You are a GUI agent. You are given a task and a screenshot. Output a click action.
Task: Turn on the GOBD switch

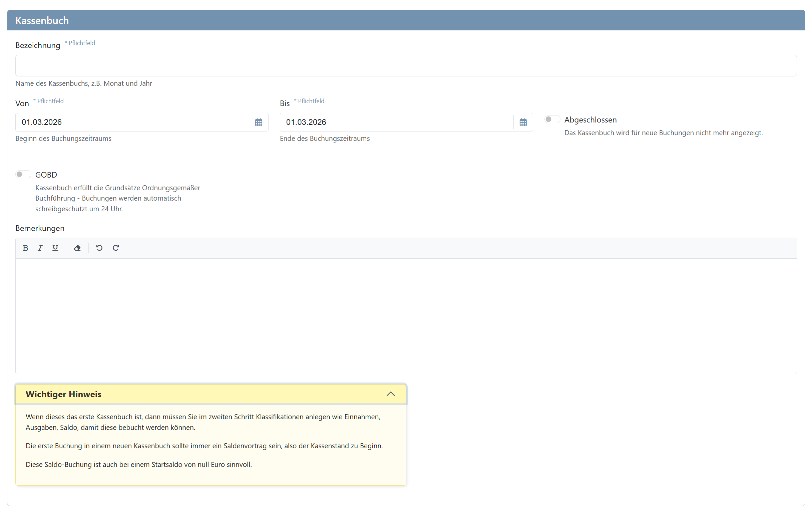pos(23,174)
